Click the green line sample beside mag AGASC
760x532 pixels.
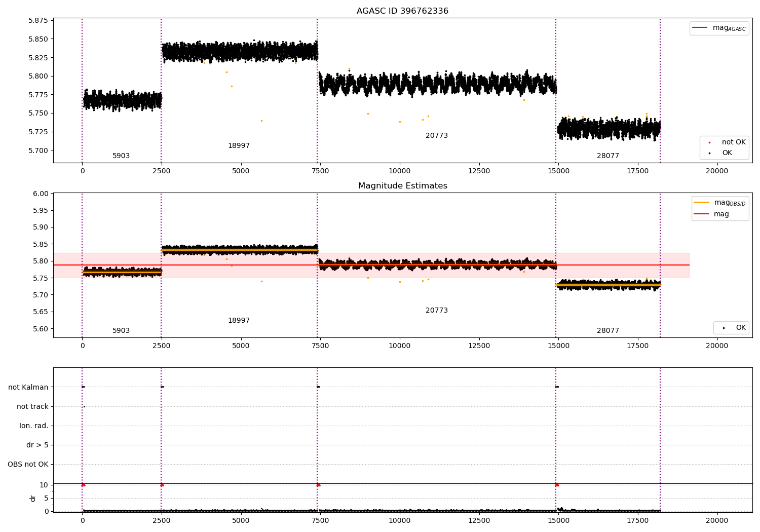coord(700,27)
